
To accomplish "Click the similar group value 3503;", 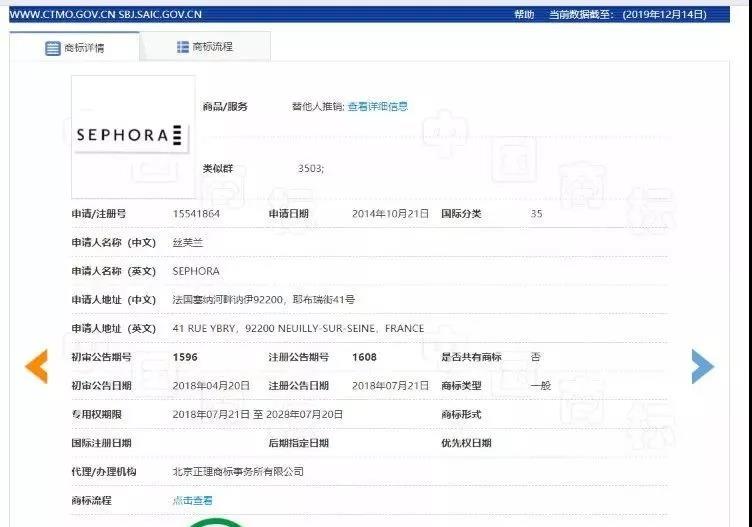I will click(x=311, y=168).
